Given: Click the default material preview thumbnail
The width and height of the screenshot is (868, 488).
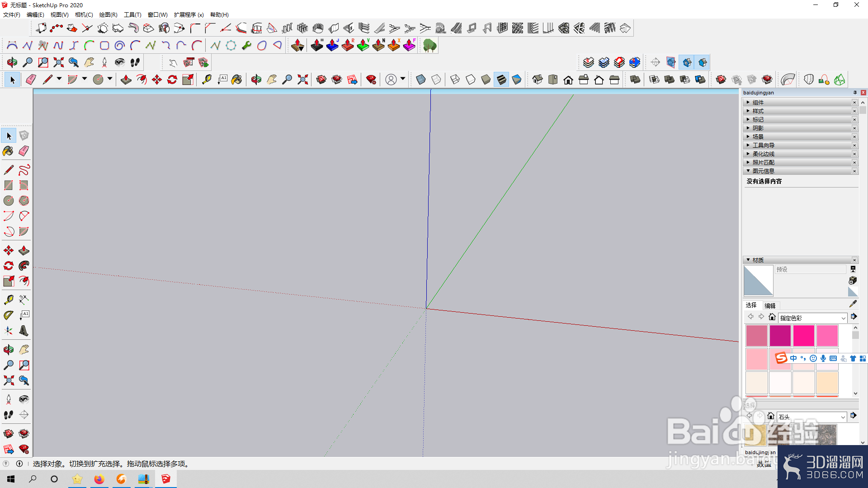Looking at the screenshot, I should pos(758,281).
